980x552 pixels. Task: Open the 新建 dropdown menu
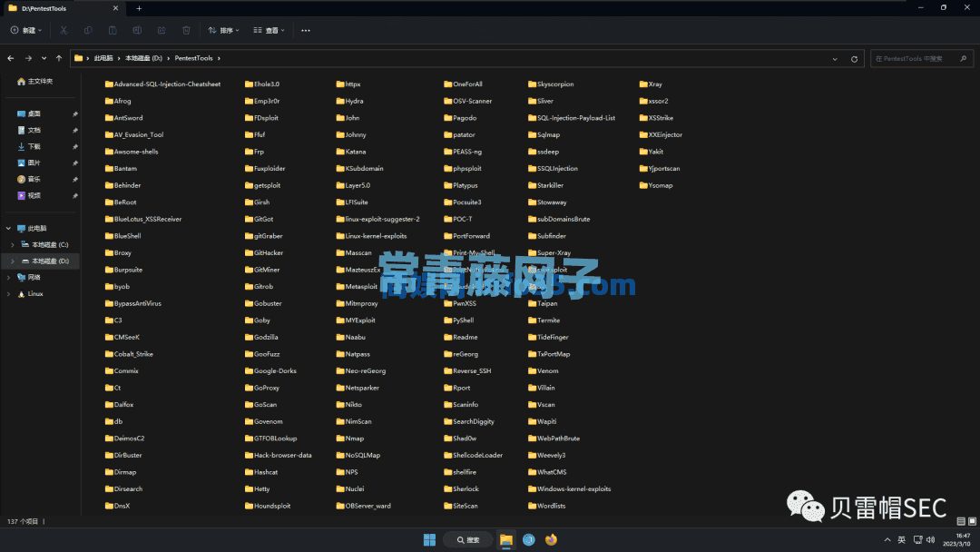point(26,30)
